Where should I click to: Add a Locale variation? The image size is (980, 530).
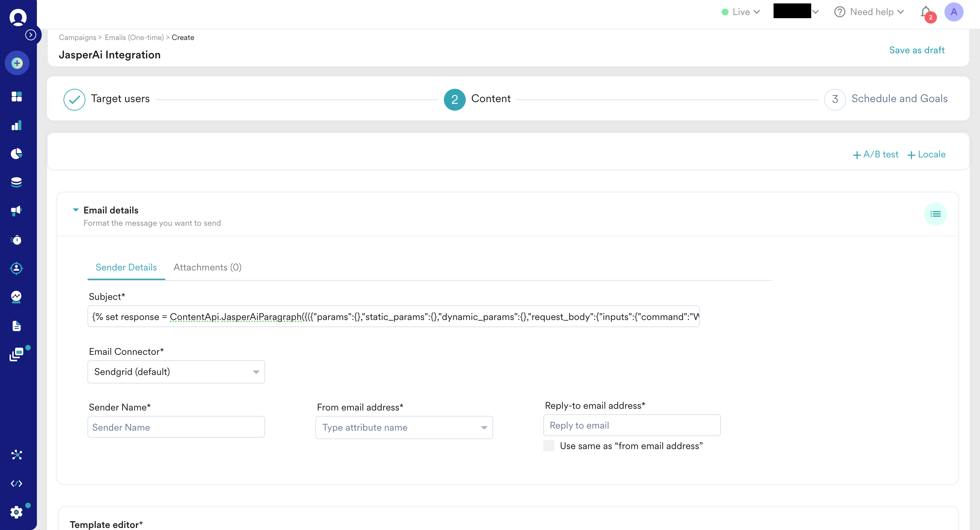click(926, 154)
